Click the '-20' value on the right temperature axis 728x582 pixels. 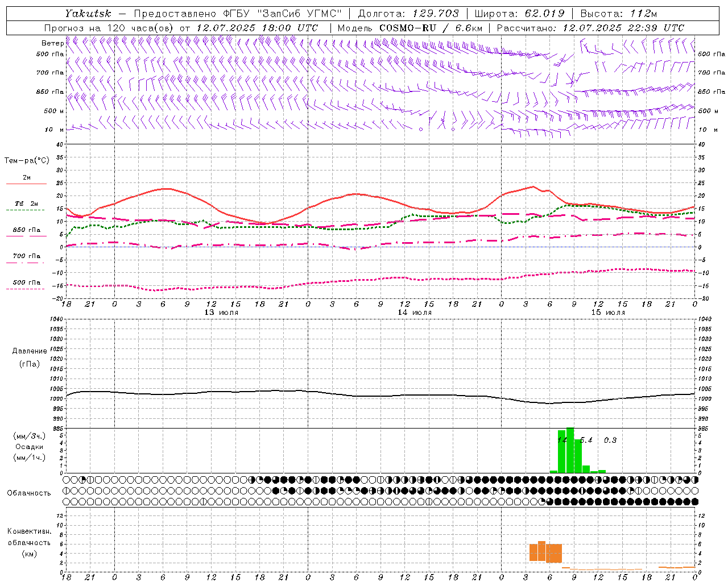coord(703,298)
